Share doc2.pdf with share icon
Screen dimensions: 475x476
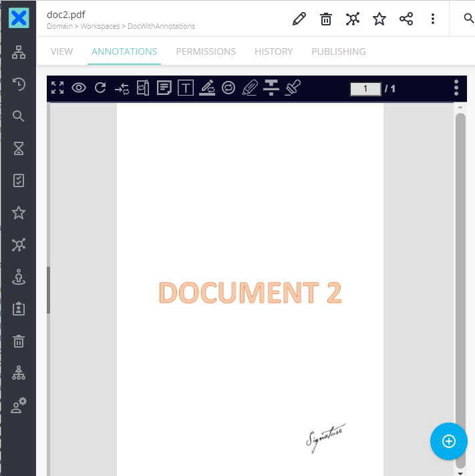coord(406,19)
